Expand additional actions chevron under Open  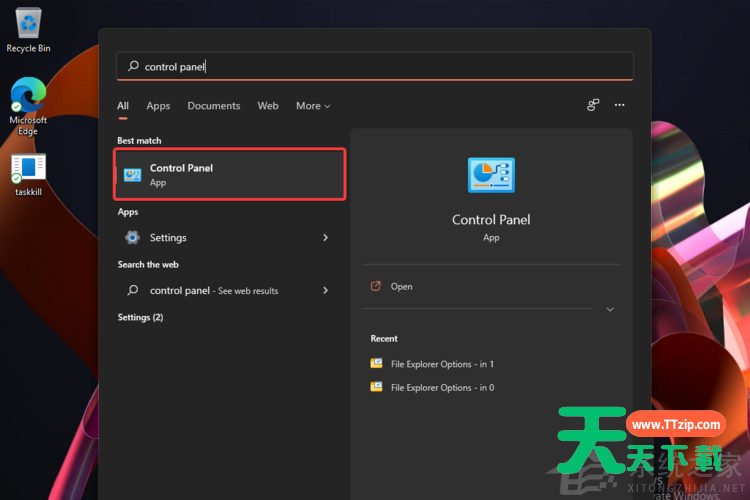[610, 310]
